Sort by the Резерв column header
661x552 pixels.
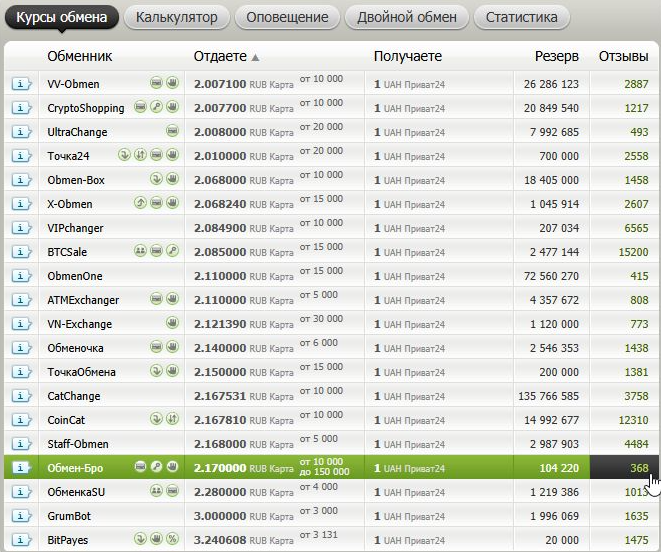point(556,56)
